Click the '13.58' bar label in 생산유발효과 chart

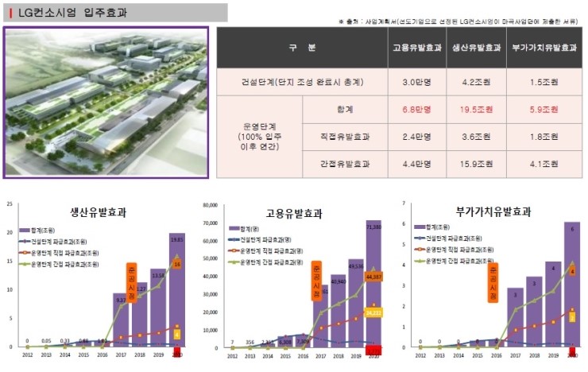coord(158,276)
